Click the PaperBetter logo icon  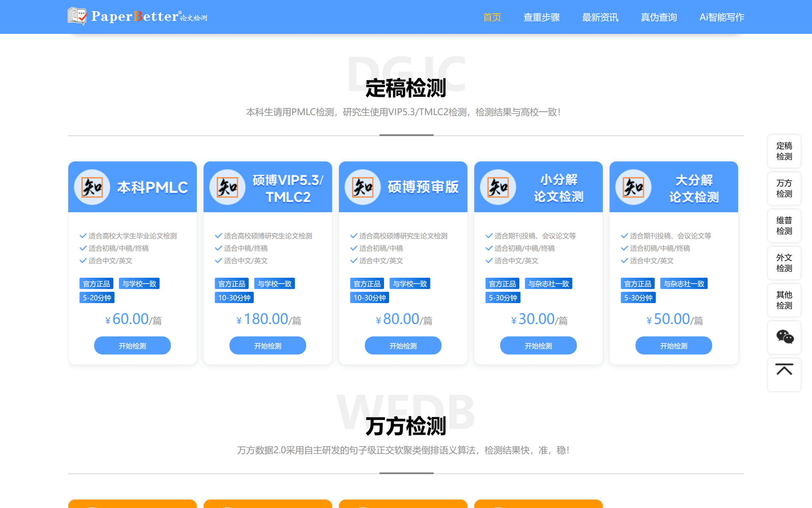point(77,17)
